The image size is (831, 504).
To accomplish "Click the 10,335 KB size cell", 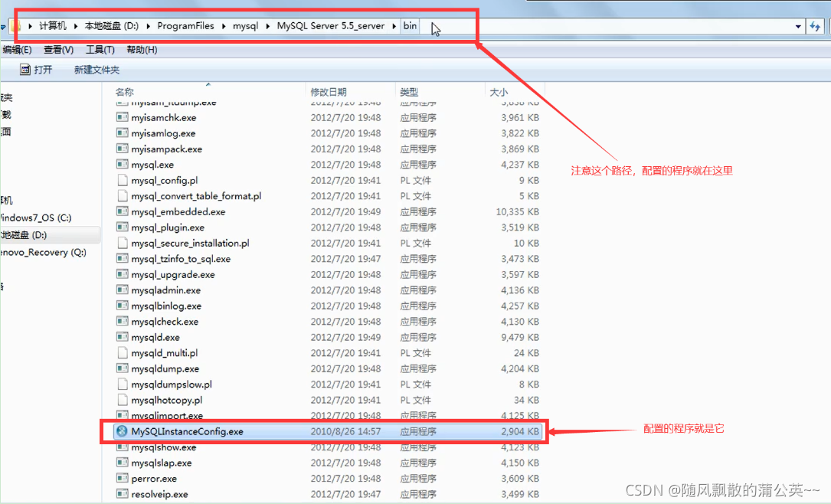I will 517,211.
